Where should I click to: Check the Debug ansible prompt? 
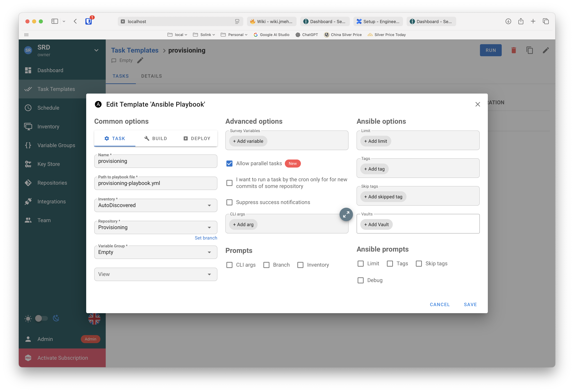point(360,280)
